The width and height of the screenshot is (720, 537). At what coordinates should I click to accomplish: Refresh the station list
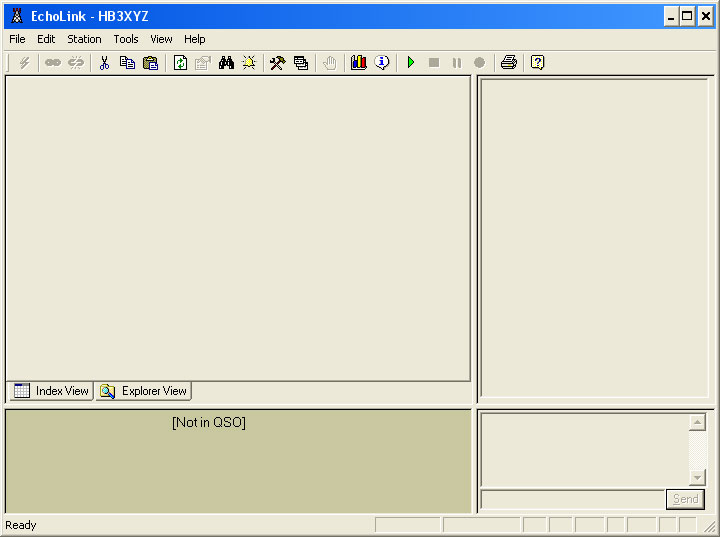[x=180, y=63]
